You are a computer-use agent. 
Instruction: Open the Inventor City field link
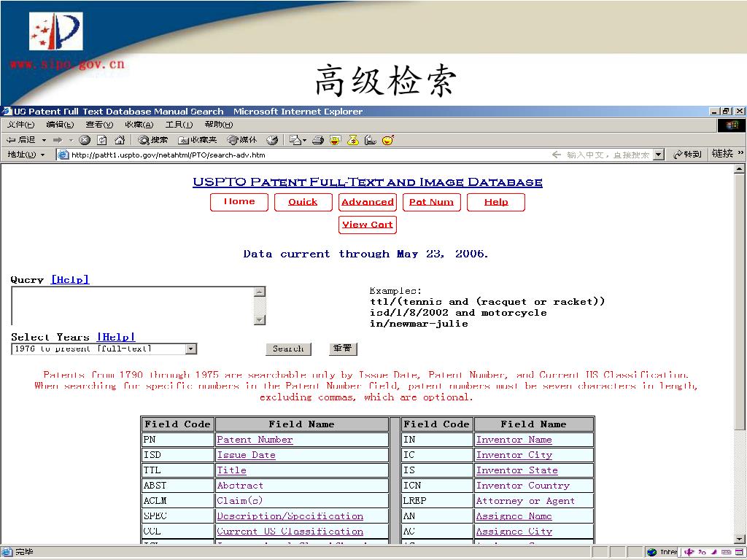coord(514,455)
